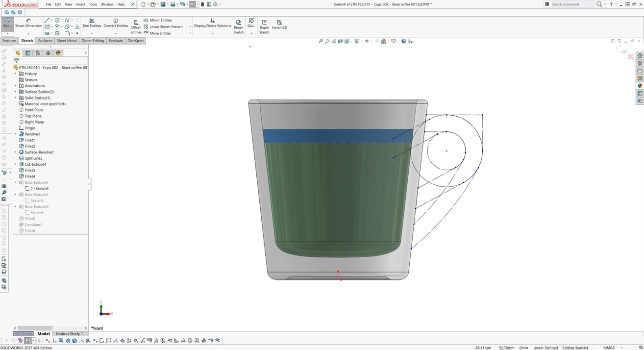Select the sketch Text tool
644x350 pixels.
(77, 27)
